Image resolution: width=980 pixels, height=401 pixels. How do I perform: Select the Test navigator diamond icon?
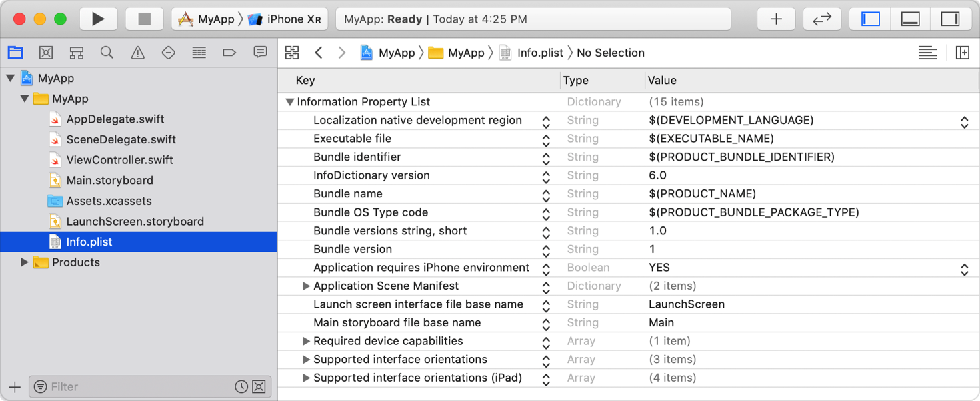[x=168, y=52]
